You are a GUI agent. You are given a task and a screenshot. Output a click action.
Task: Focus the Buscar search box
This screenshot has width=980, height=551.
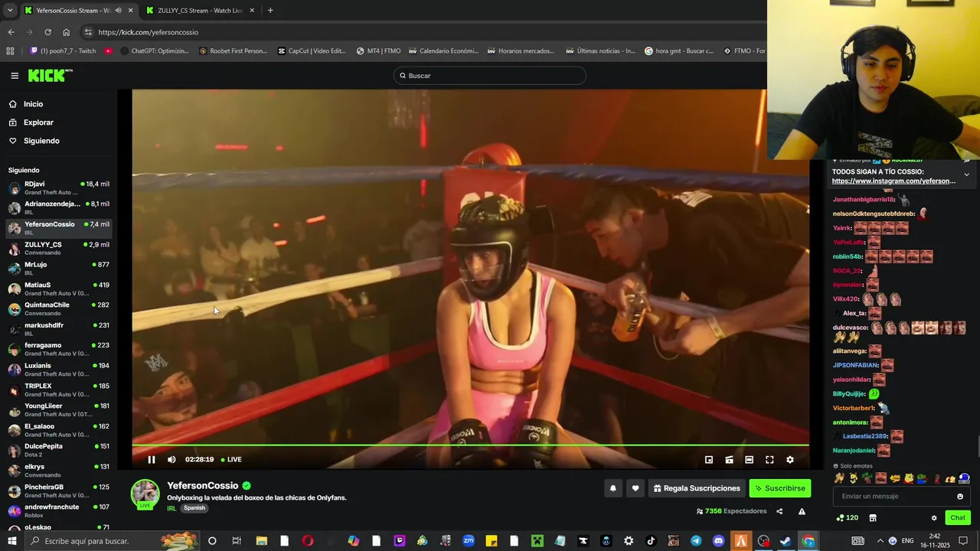490,76
